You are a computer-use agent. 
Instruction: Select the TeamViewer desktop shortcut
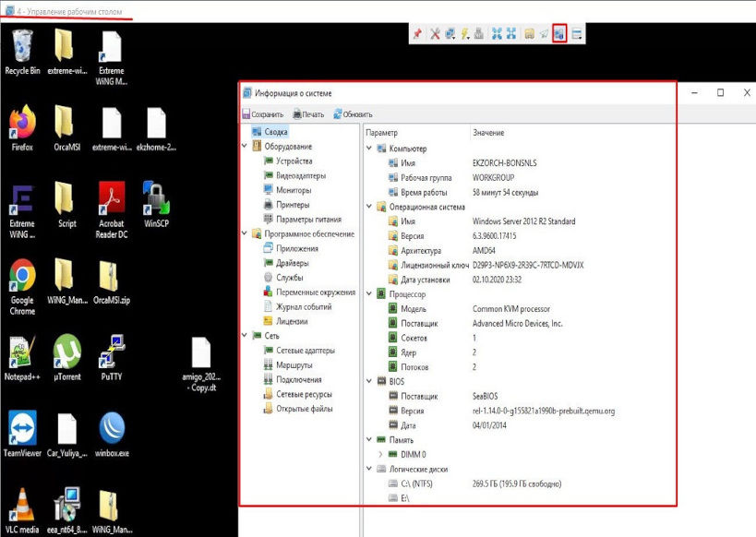pyautogui.click(x=22, y=434)
